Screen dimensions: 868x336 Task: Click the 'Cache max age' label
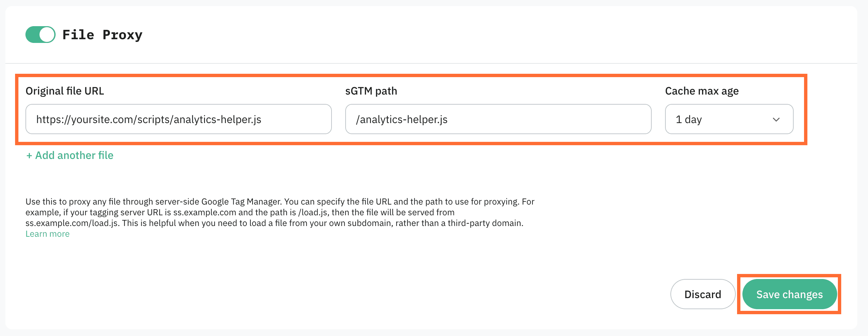[x=702, y=91]
